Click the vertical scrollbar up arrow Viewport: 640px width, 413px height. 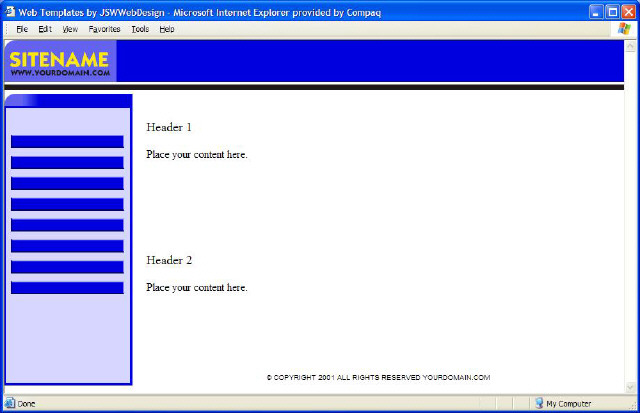point(630,46)
